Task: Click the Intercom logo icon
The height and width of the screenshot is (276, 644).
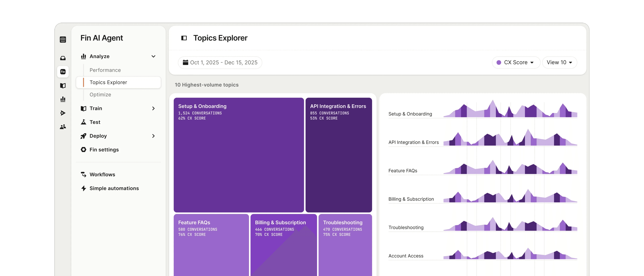Action: click(x=63, y=39)
